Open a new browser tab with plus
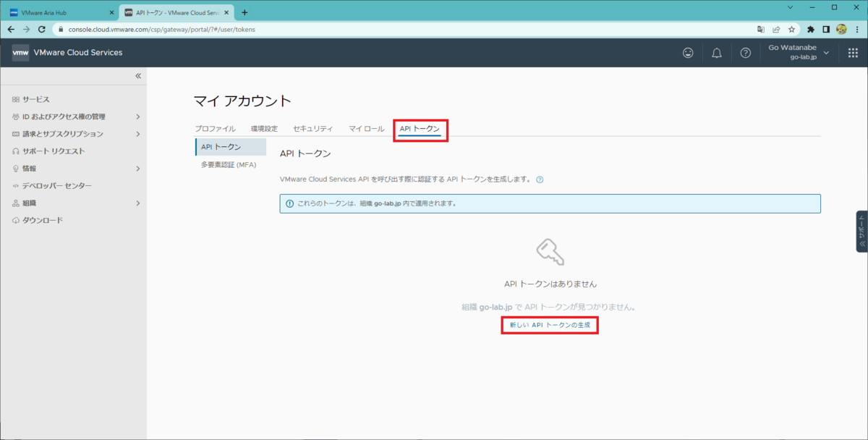Viewport: 868px width, 440px height. (244, 12)
